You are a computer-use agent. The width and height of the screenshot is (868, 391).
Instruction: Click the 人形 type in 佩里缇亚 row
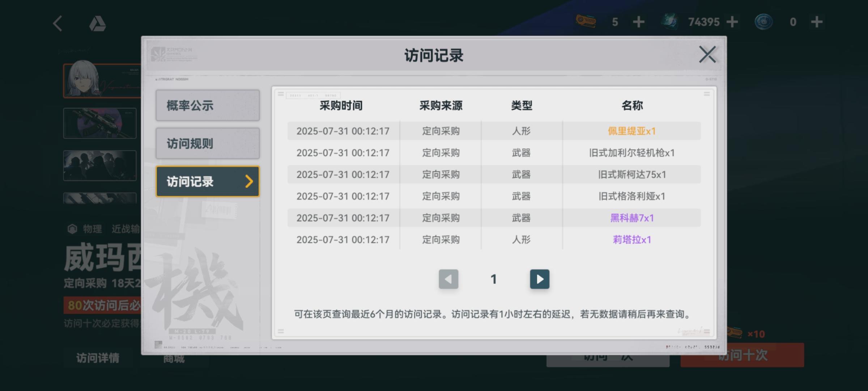tap(521, 131)
